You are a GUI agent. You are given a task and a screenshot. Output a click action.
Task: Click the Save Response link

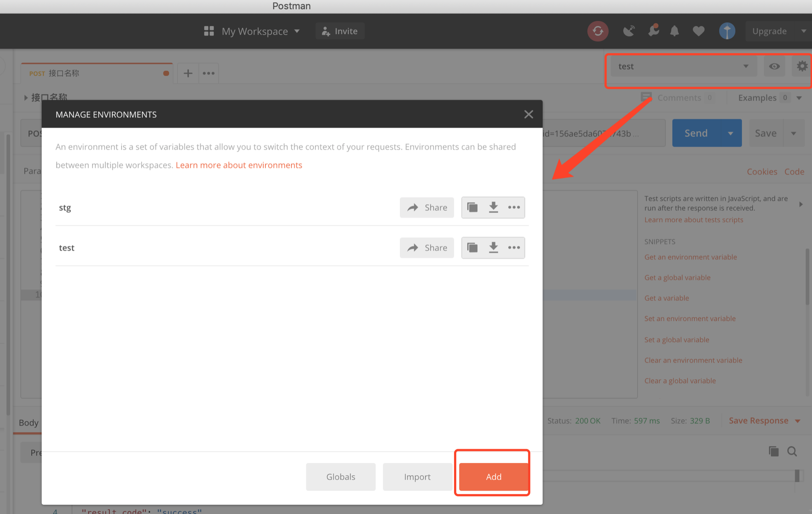[758, 421]
